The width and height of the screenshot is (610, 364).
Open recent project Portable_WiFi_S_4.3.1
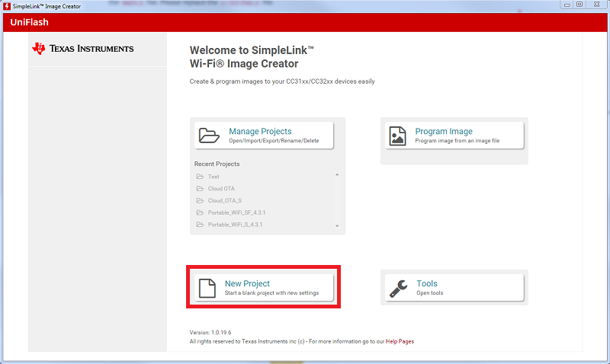tap(235, 225)
